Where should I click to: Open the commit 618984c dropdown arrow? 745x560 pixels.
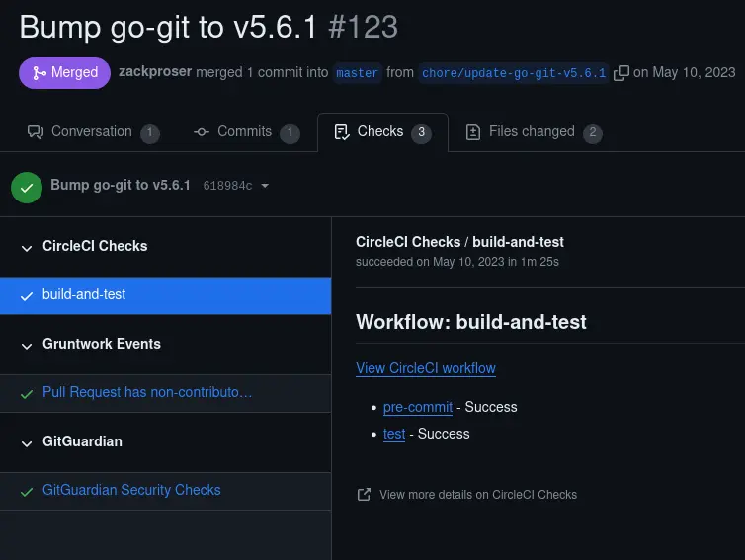(x=265, y=186)
